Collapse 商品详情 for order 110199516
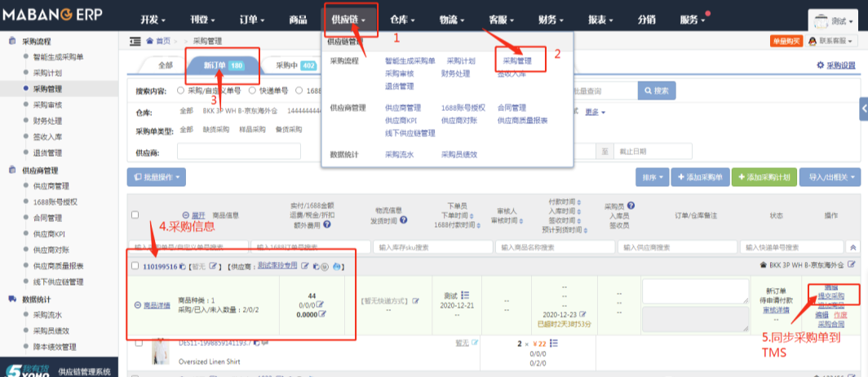The width and height of the screenshot is (868, 377). pos(153,305)
